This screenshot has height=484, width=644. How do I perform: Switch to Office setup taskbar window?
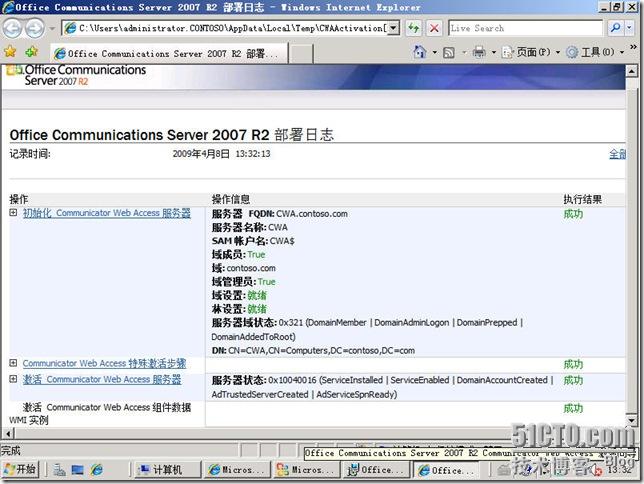point(377,470)
